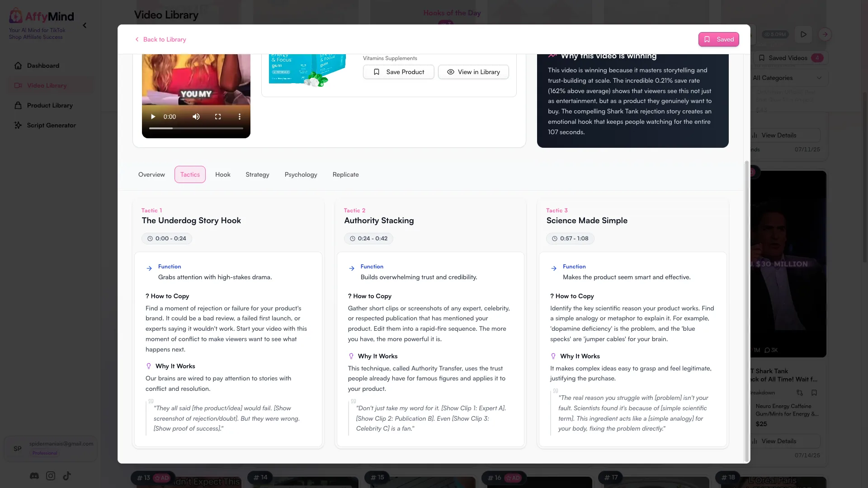This screenshot has height=488, width=868.
Task: Click the modal vertical scrollbar
Action: pos(747,311)
